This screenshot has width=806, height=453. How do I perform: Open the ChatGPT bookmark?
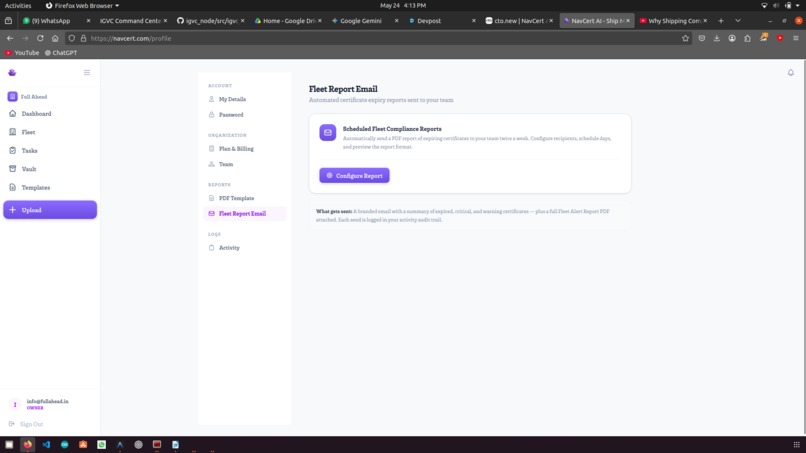coord(61,52)
